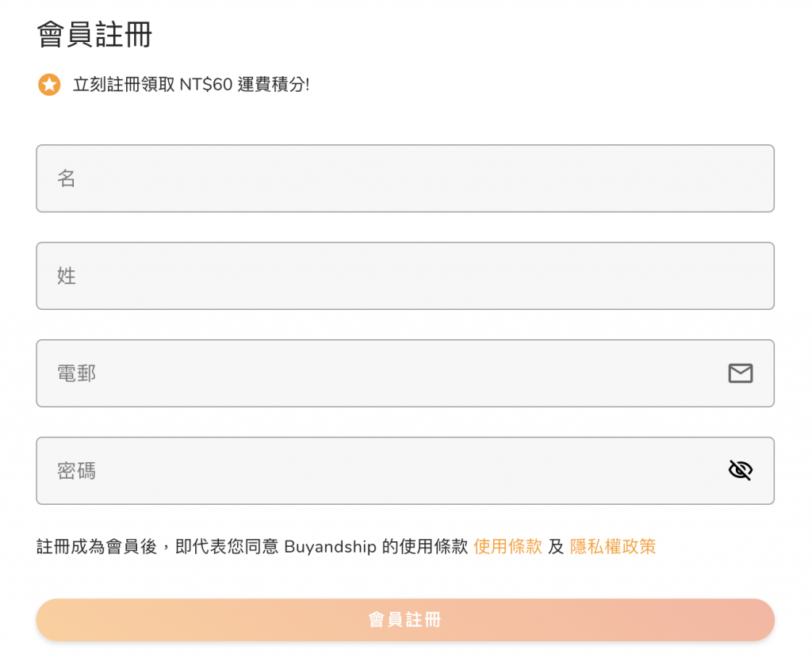Image resolution: width=812 pixels, height=665 pixels.
Task: Focus the 姓 last name input field
Action: (x=404, y=276)
